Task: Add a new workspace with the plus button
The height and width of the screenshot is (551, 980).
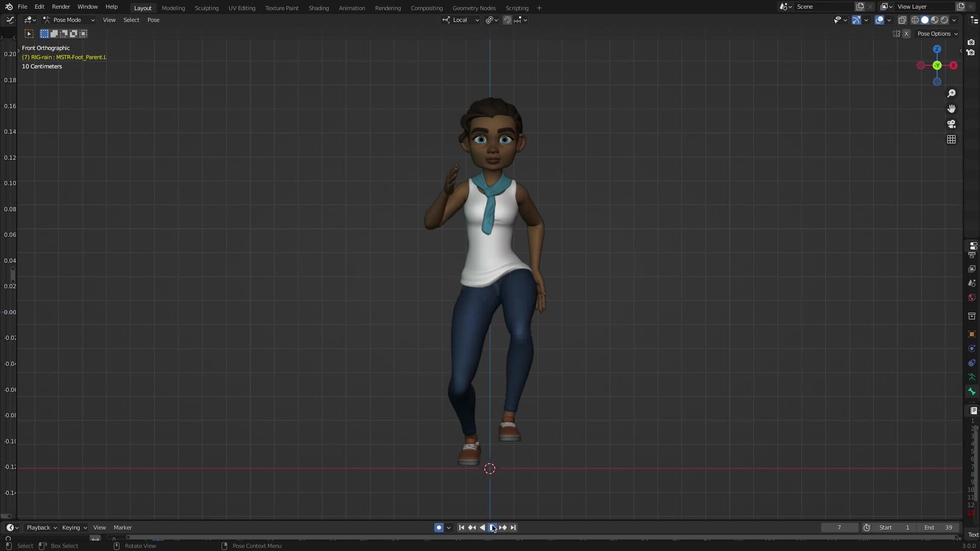Action: 539,8
